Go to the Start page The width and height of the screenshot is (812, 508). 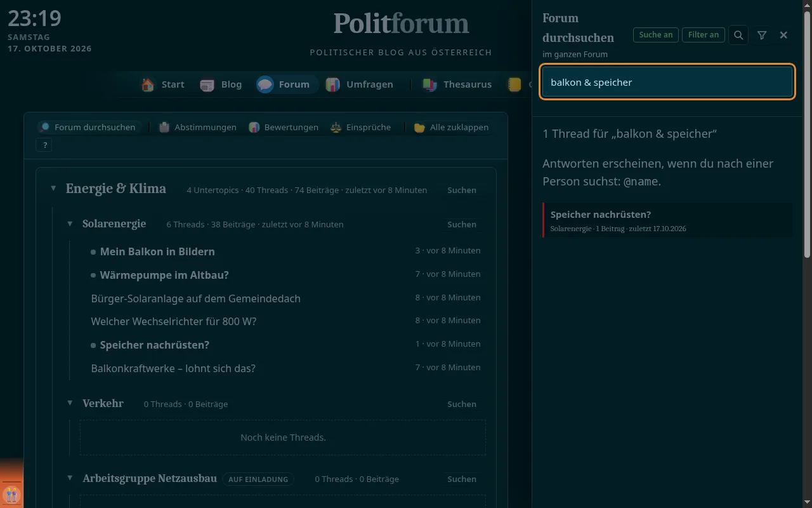[x=163, y=84]
